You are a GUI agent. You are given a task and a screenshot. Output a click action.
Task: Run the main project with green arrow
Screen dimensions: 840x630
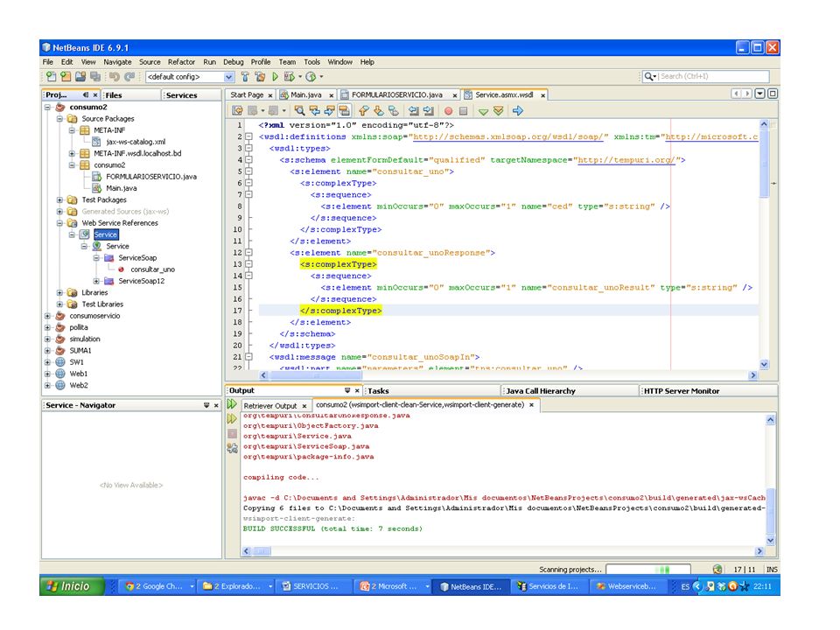click(x=275, y=77)
